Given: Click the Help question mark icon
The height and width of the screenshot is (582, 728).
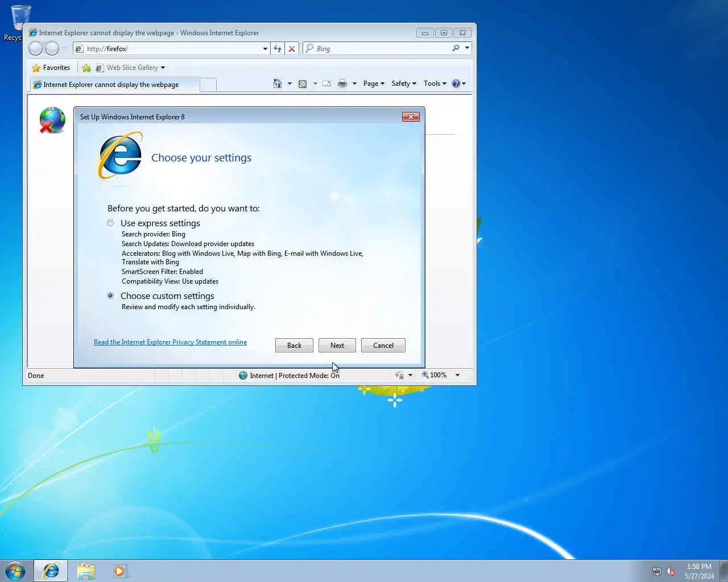Looking at the screenshot, I should pyautogui.click(x=456, y=84).
